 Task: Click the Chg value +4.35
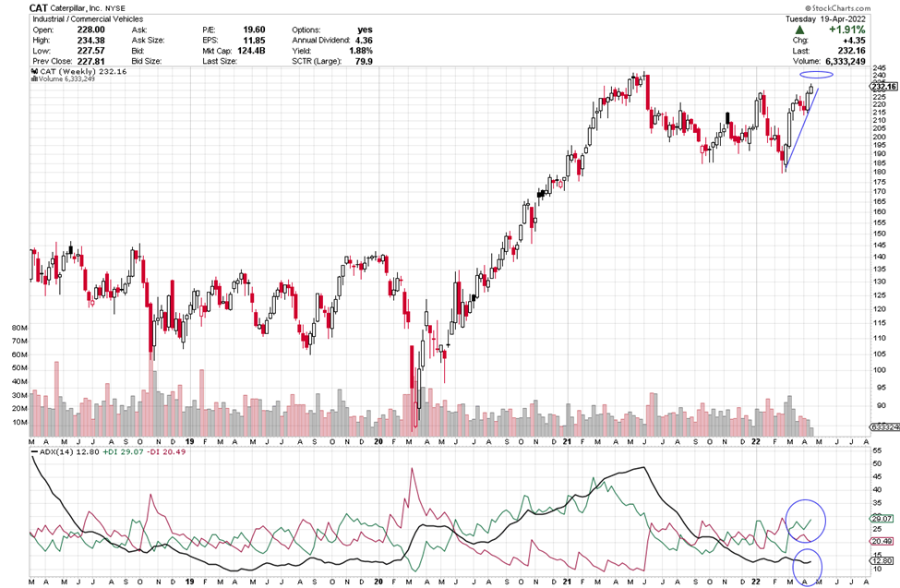pyautogui.click(x=854, y=41)
